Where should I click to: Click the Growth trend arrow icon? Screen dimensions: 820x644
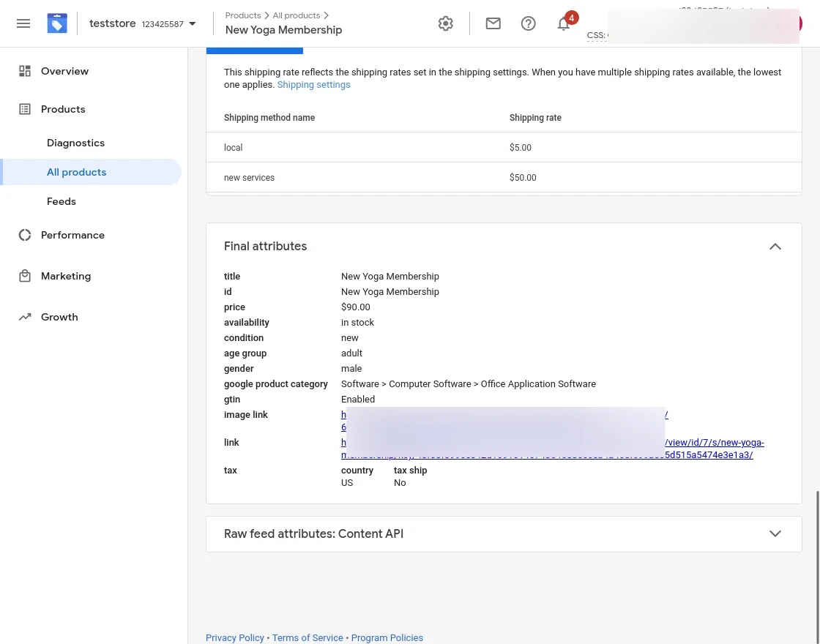tap(25, 317)
